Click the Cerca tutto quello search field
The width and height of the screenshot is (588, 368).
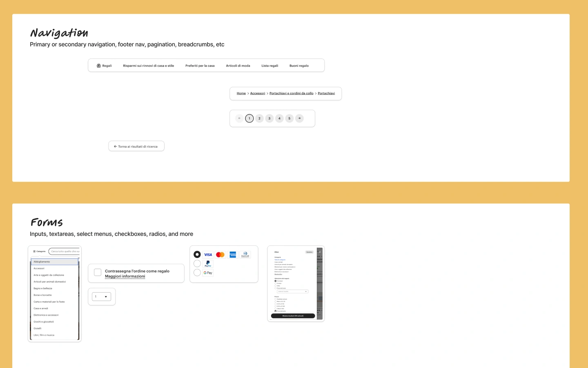64,251
